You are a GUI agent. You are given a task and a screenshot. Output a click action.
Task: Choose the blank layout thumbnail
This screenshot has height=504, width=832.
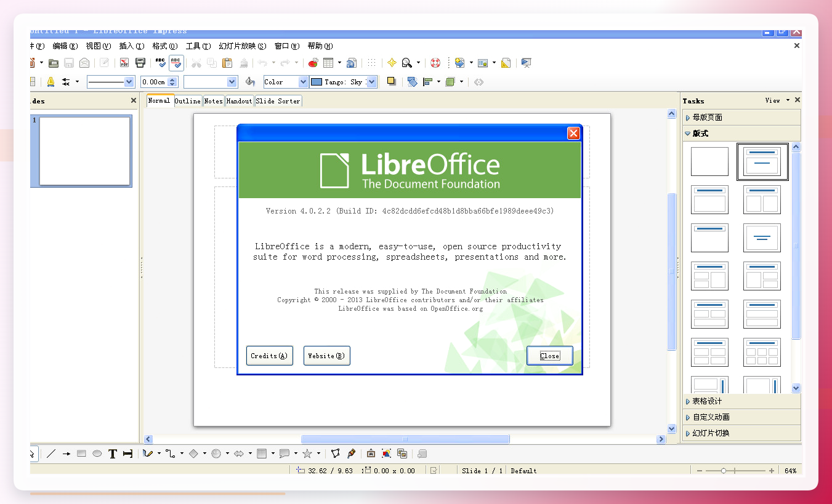[709, 161]
